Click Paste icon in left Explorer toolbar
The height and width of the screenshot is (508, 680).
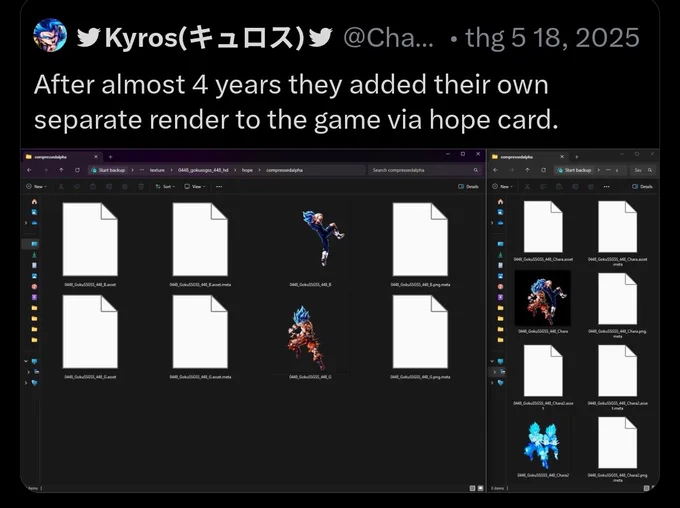(x=93, y=187)
